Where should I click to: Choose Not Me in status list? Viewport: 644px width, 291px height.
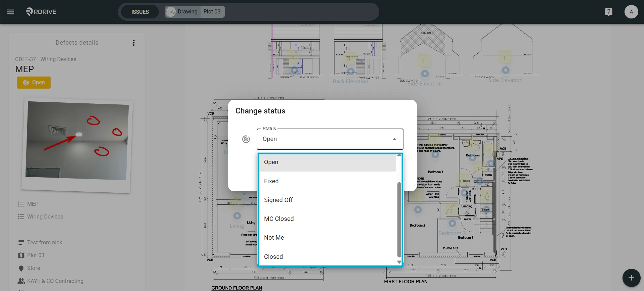coord(328,238)
